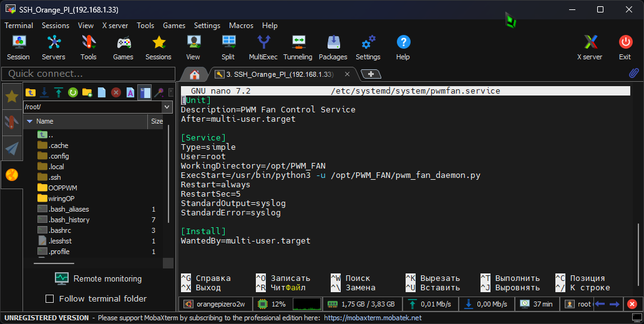644x324 pixels.
Task: Click the right arrow in status bar
Action: pyautogui.click(x=615, y=304)
